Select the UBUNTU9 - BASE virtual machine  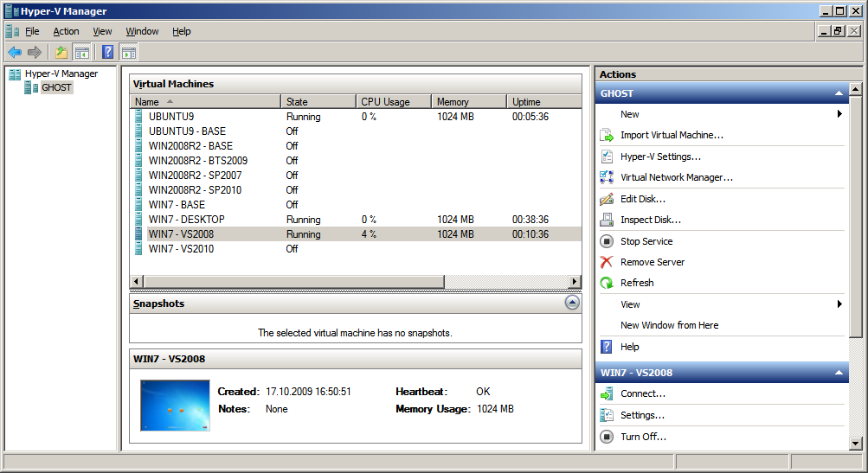187,131
